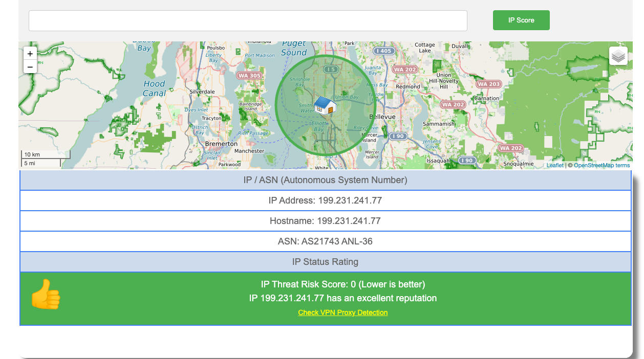This screenshot has height=359, width=644.
Task: Click the Snoqualmie label on the map
Action: pos(519,164)
